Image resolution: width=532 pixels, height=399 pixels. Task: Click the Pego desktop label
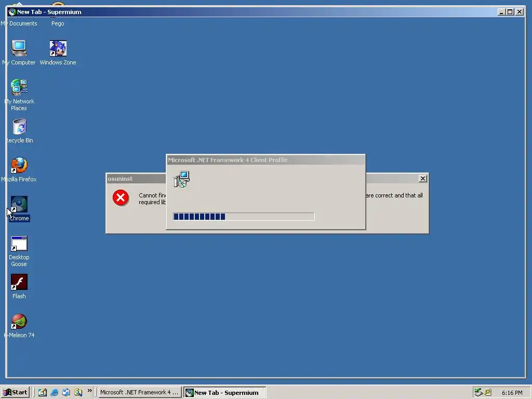click(58, 23)
